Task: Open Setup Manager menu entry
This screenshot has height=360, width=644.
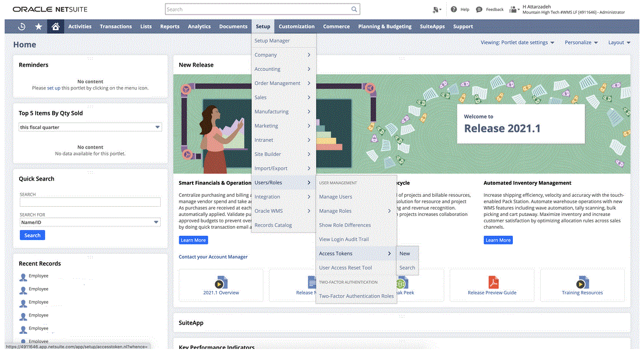Action: pos(272,41)
